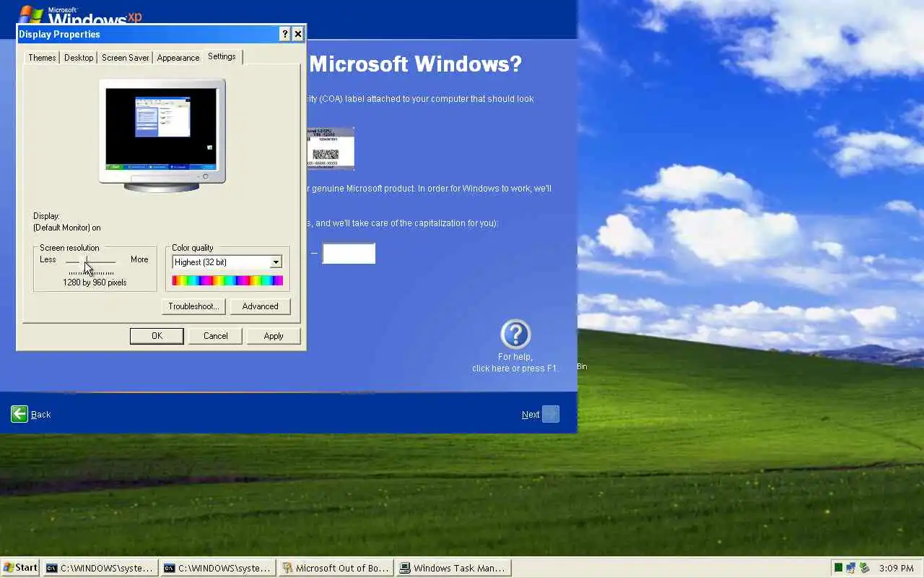Click the Next arrow icon in setup
Screen dimensions: 924x578
point(551,414)
